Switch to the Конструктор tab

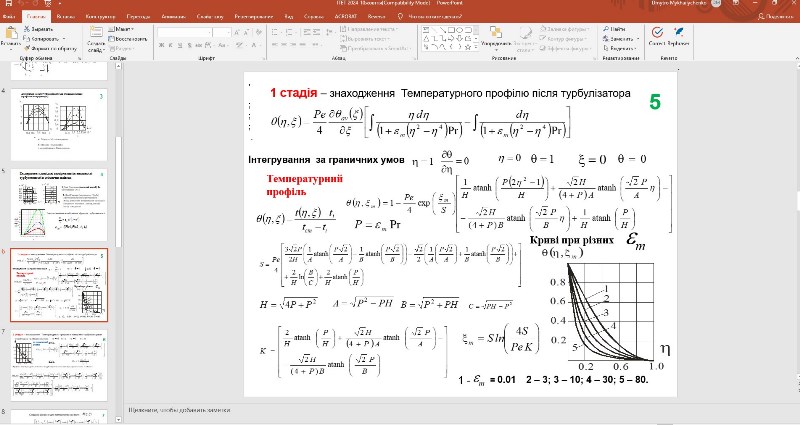tap(100, 17)
